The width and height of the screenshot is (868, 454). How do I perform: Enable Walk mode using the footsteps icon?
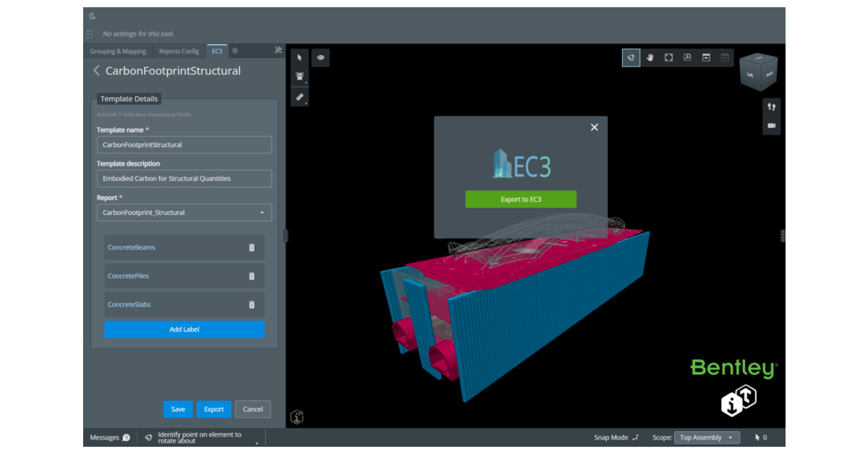pyautogui.click(x=771, y=106)
